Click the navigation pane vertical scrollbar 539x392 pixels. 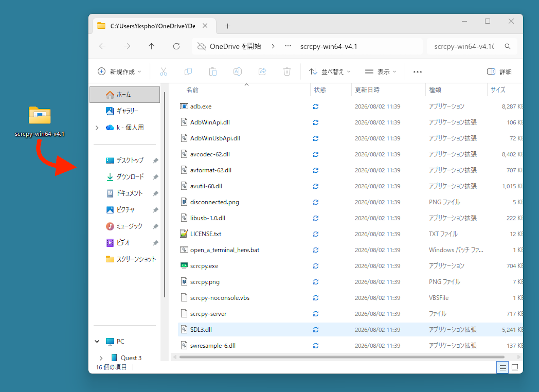[x=165, y=195]
